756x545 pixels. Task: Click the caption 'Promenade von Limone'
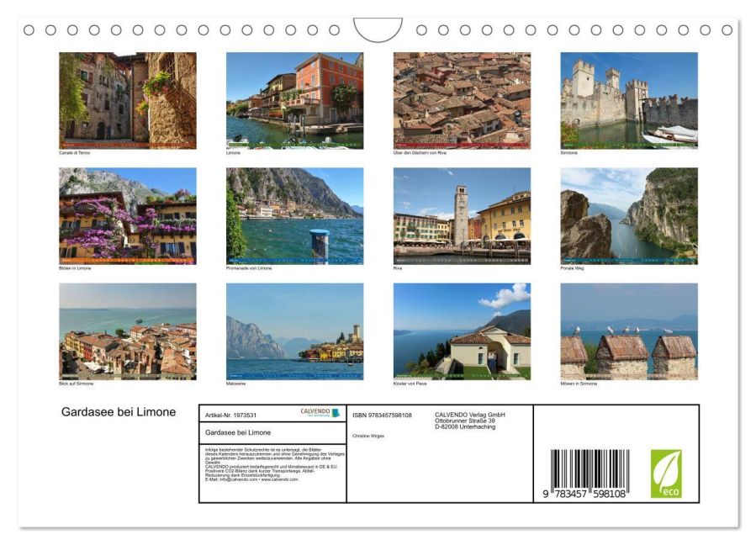pos(249,268)
